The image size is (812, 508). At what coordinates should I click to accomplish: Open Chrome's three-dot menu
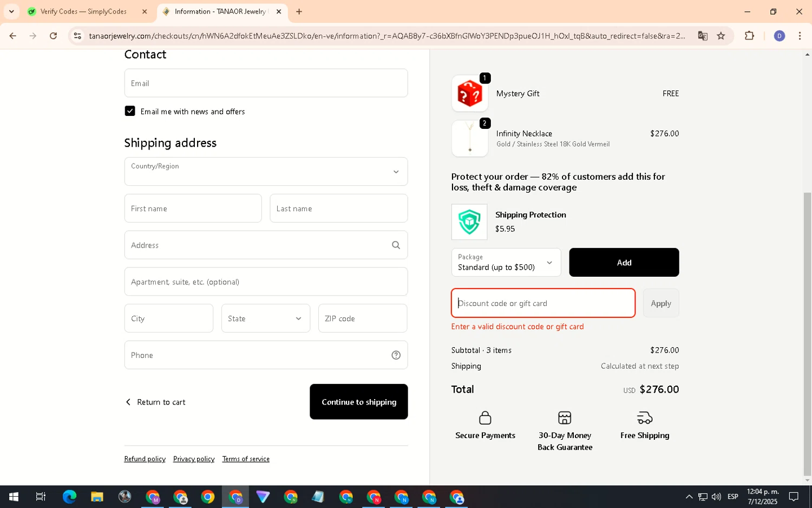coord(800,36)
